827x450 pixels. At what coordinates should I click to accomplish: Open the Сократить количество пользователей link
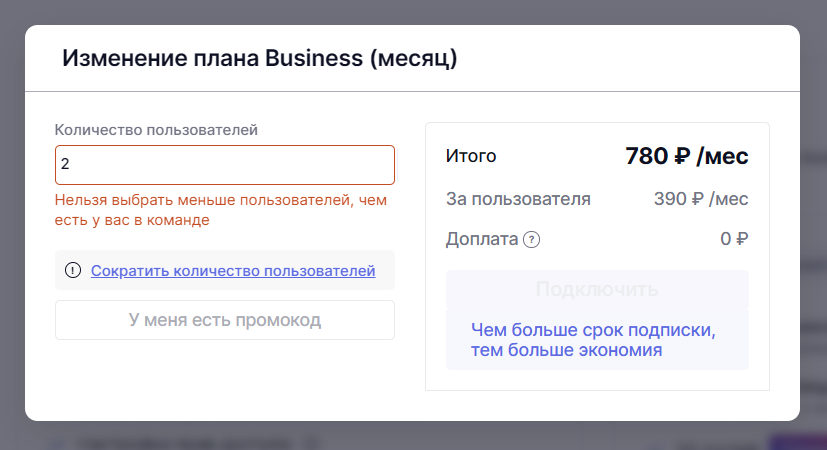233,270
